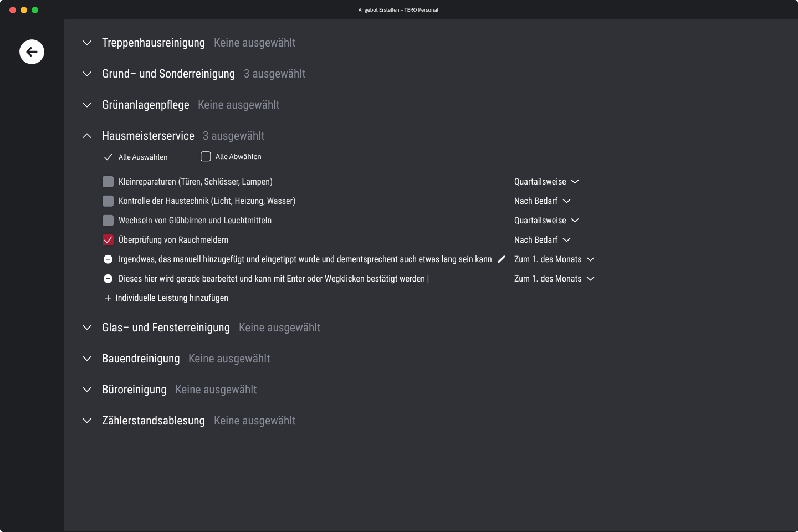Image resolution: width=798 pixels, height=532 pixels.
Task: Remove the 'Dieses hier wird gerade' service entry
Action: pyautogui.click(x=108, y=279)
